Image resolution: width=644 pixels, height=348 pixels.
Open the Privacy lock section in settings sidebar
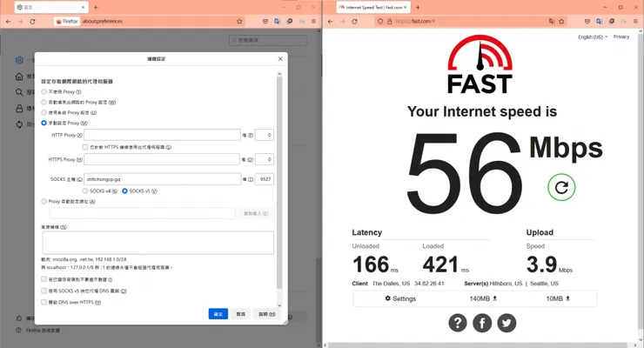19,109
